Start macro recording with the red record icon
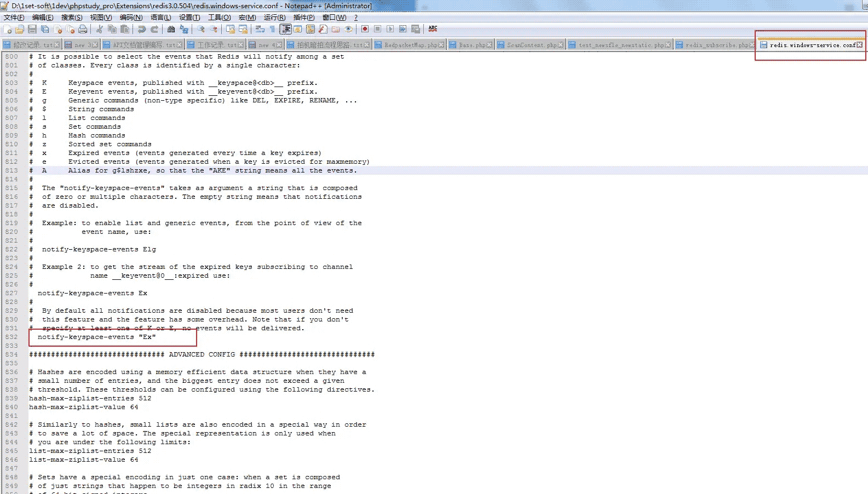This screenshot has height=494, width=868. [x=365, y=29]
